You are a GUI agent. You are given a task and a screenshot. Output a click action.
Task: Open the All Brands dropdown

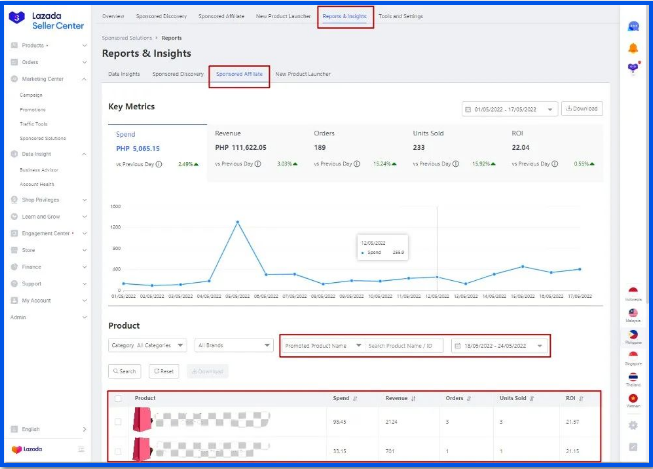point(234,345)
